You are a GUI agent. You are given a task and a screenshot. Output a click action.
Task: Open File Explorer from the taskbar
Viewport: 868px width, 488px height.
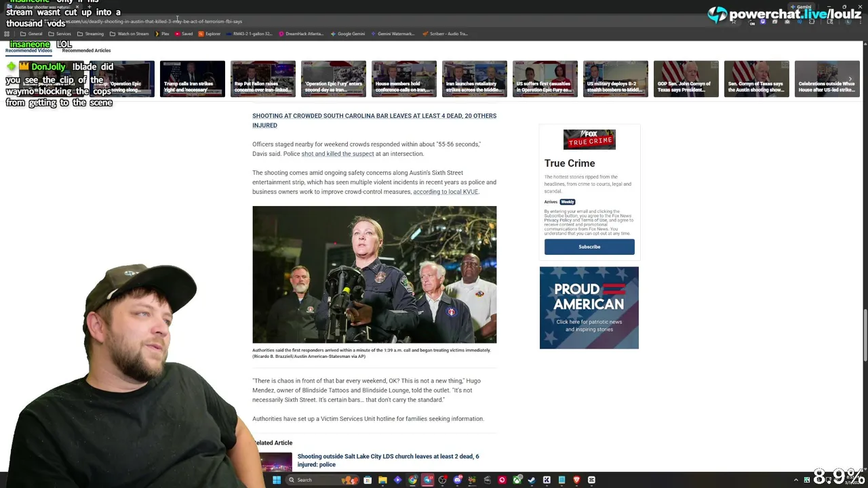coord(382,480)
